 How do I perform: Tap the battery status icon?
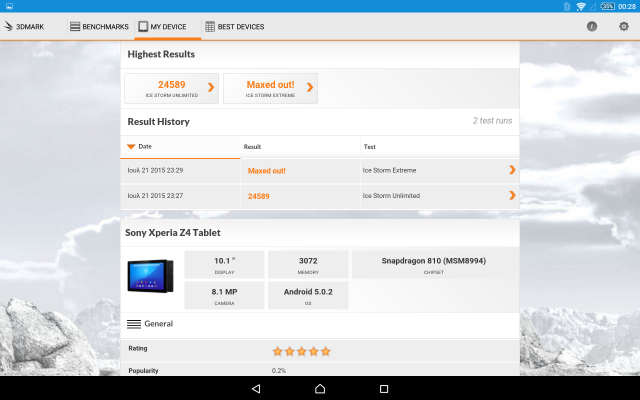pos(607,6)
